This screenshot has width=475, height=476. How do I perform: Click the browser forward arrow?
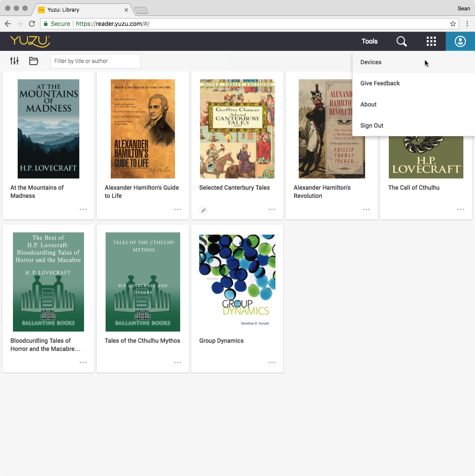click(20, 24)
